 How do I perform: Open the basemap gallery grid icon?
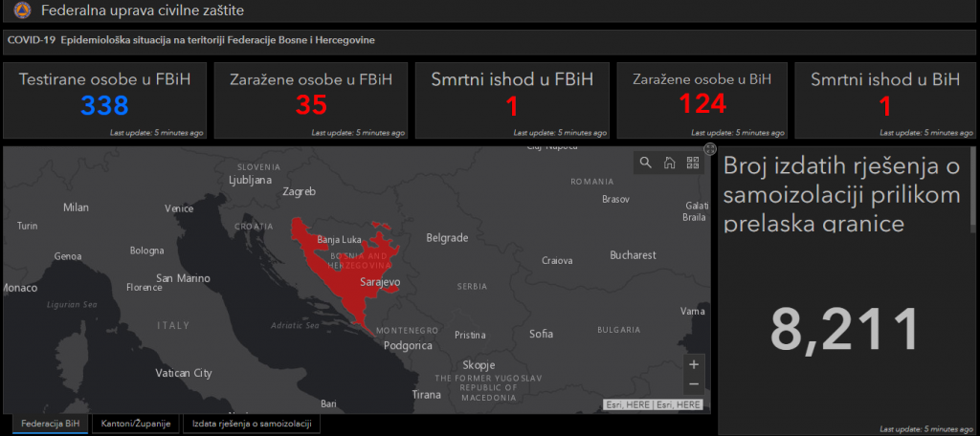(693, 163)
